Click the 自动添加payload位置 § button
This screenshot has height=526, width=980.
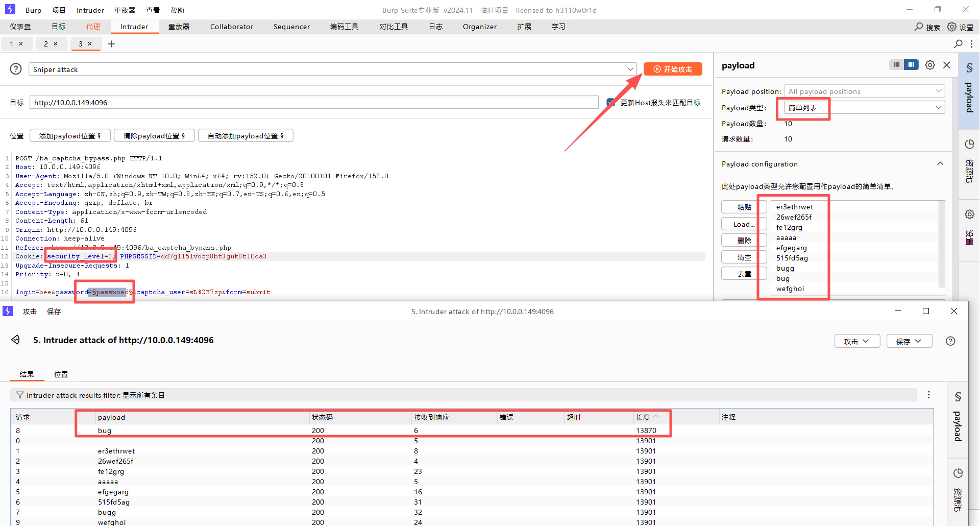point(246,135)
